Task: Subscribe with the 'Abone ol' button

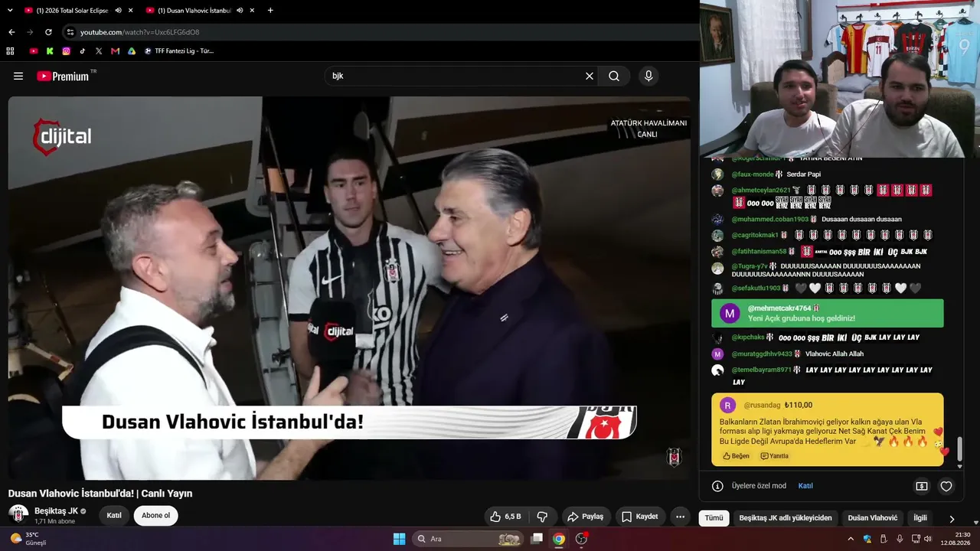Action: pos(155,516)
